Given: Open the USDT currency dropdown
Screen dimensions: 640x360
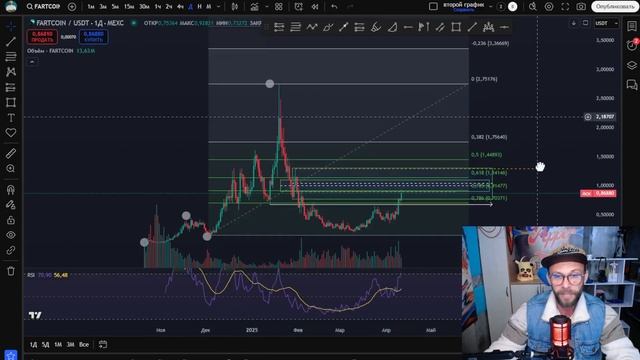Looking at the screenshot, I should click(606, 23).
